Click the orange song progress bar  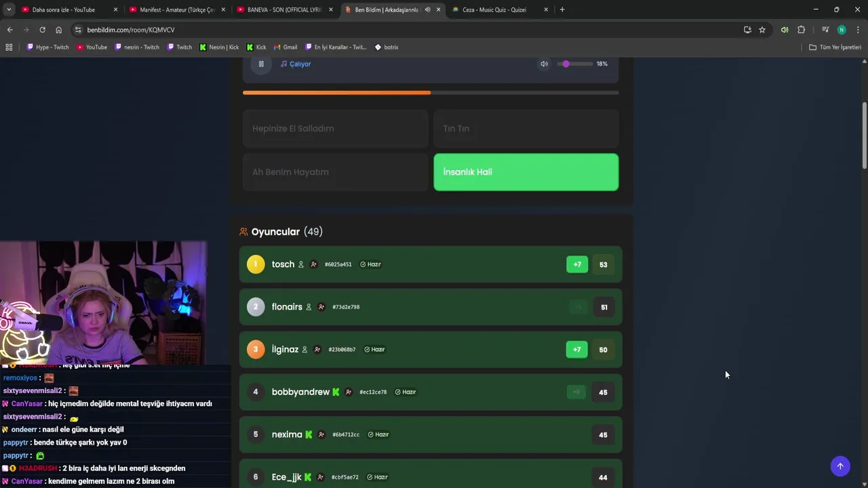tap(431, 93)
